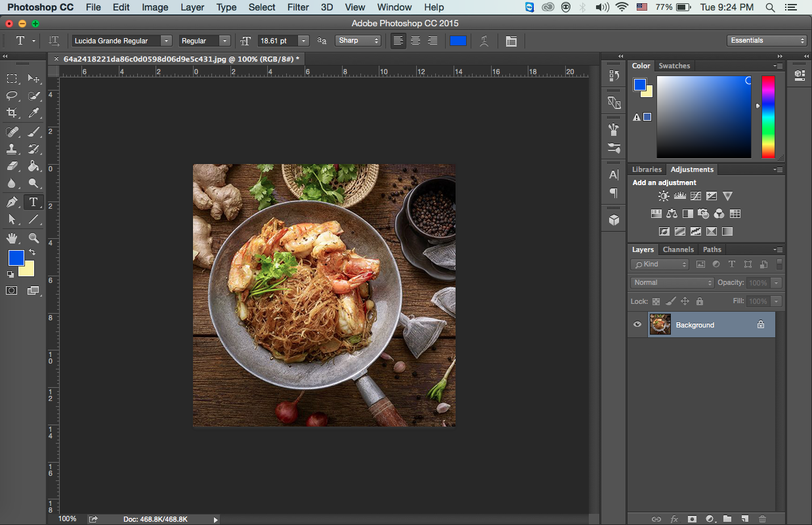Open Essentials workspace dropdown

767,41
